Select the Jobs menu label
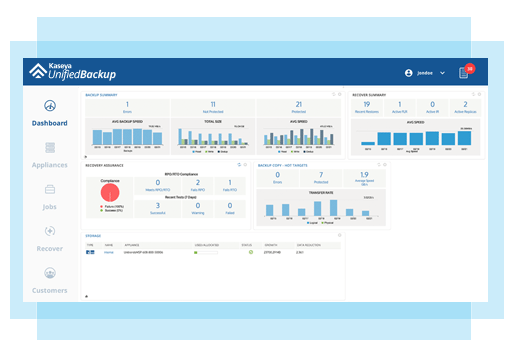Screen dimensions: 512x360 pyautogui.click(x=50, y=207)
